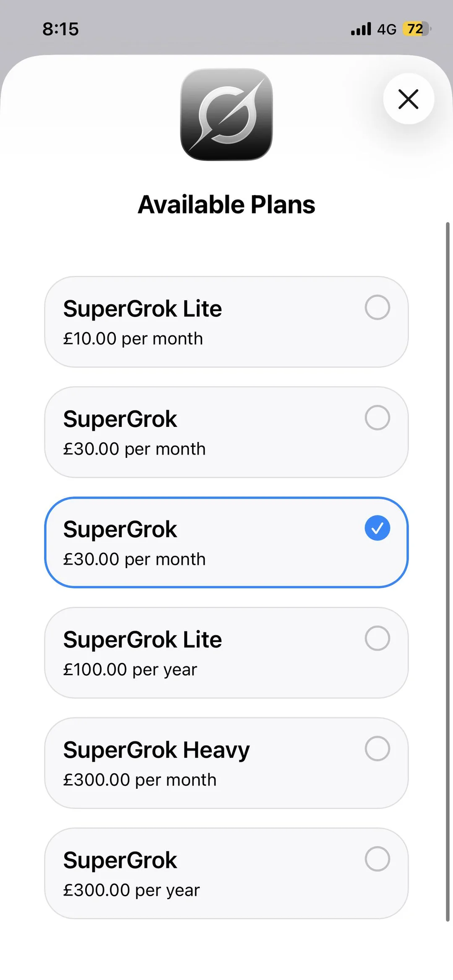This screenshot has width=453, height=980.
Task: Tap the blue checkmark on selected SuperGrok plan
Action: click(377, 528)
